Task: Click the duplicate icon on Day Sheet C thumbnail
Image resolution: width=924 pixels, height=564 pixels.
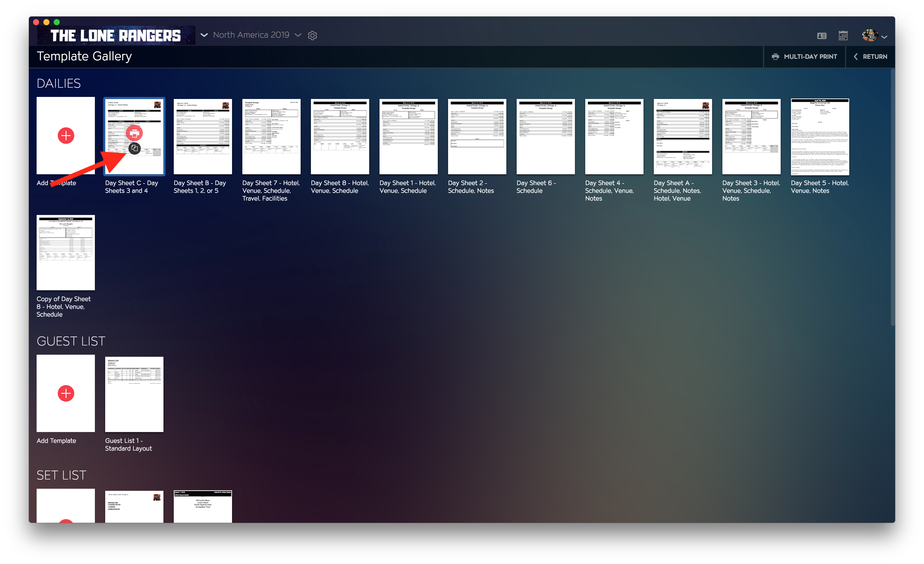Action: coord(135,148)
